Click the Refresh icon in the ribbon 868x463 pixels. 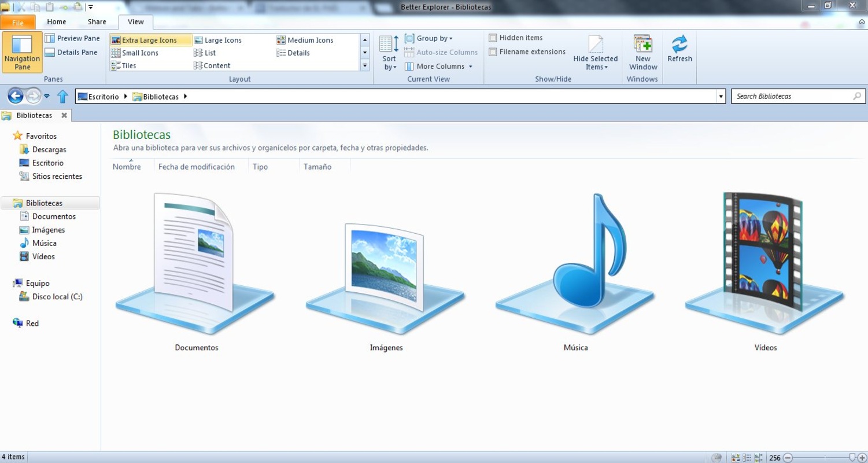679,49
